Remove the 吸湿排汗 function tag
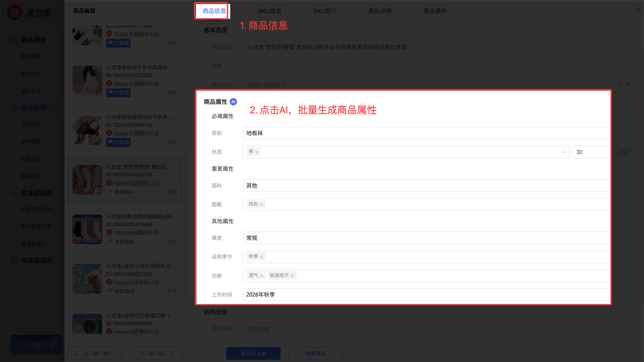 coord(292,276)
